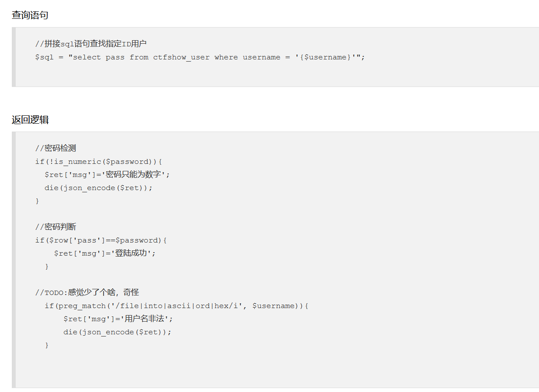Click the preg_match filter regex line
539x392 pixels.
click(x=177, y=306)
